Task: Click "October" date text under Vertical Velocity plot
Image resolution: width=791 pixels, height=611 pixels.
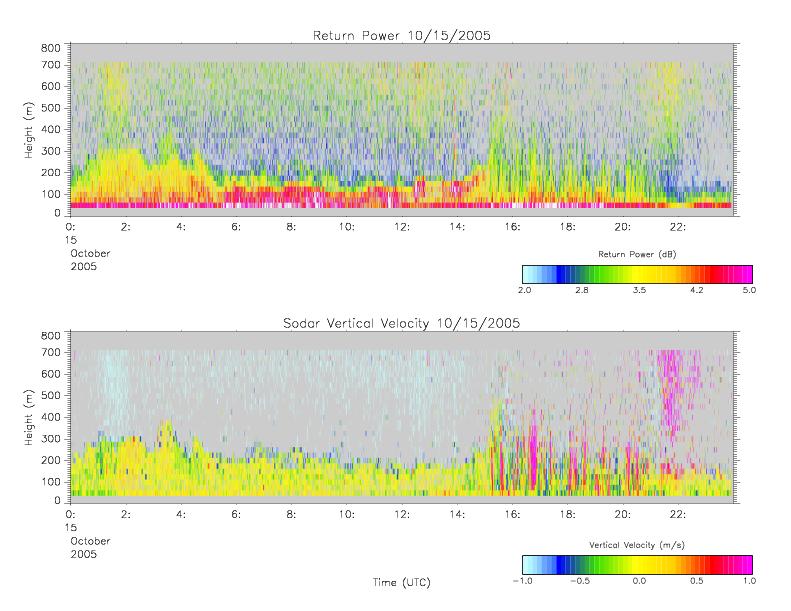Action: 90,541
